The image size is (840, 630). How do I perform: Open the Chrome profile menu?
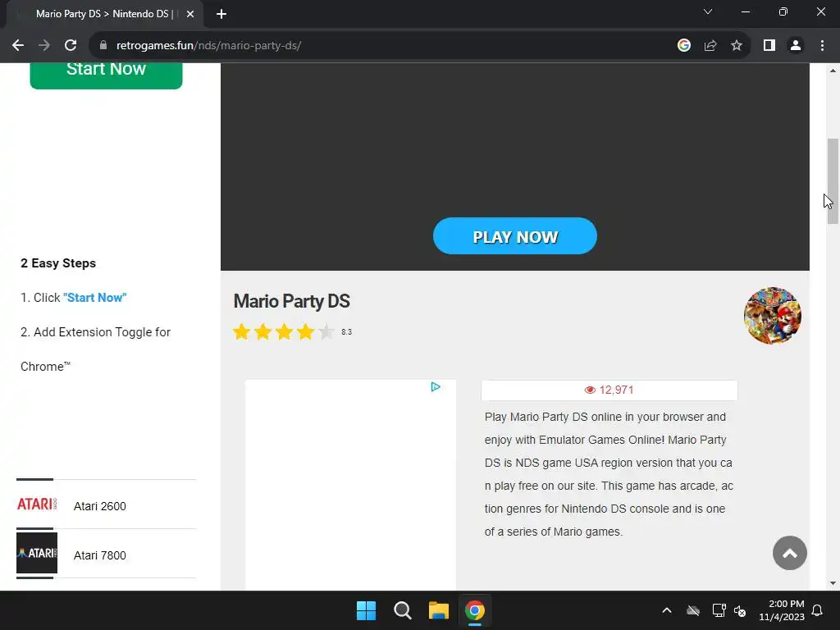tap(796, 46)
